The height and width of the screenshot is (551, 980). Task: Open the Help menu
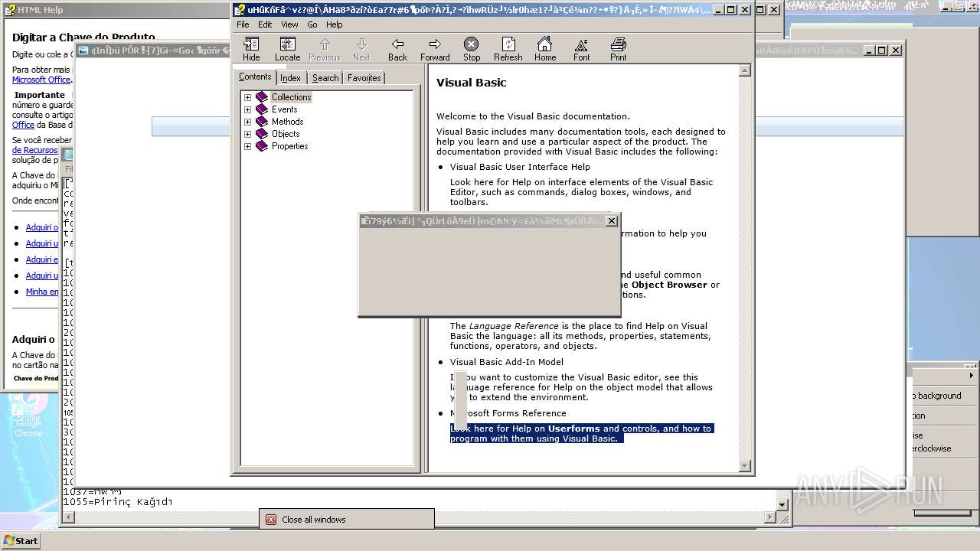(x=335, y=24)
